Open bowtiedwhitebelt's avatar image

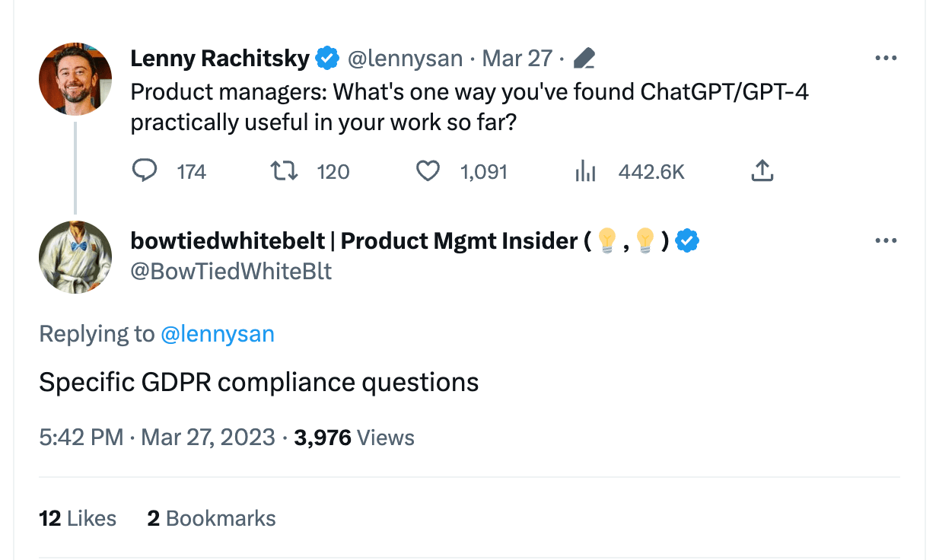[x=75, y=257]
